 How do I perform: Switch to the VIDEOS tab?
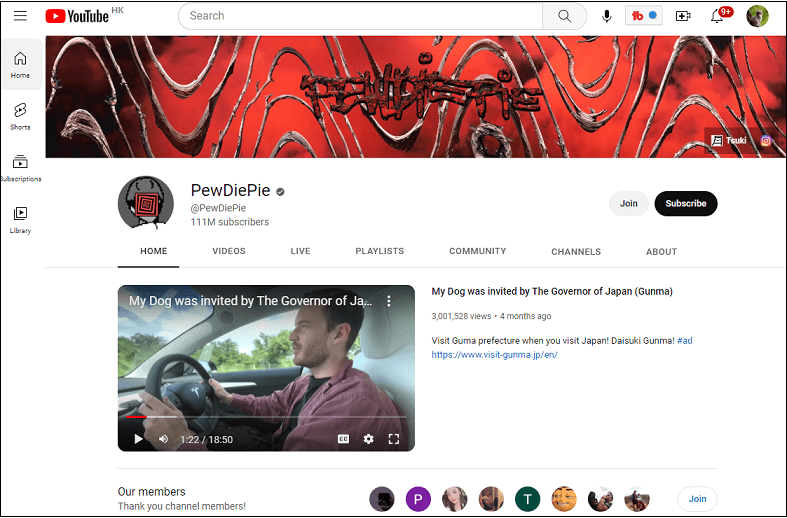click(229, 251)
